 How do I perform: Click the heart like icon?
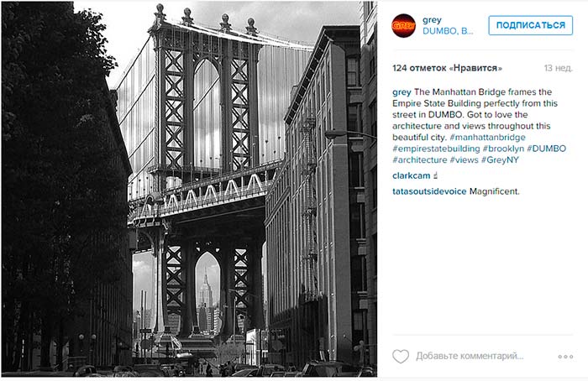tap(401, 356)
